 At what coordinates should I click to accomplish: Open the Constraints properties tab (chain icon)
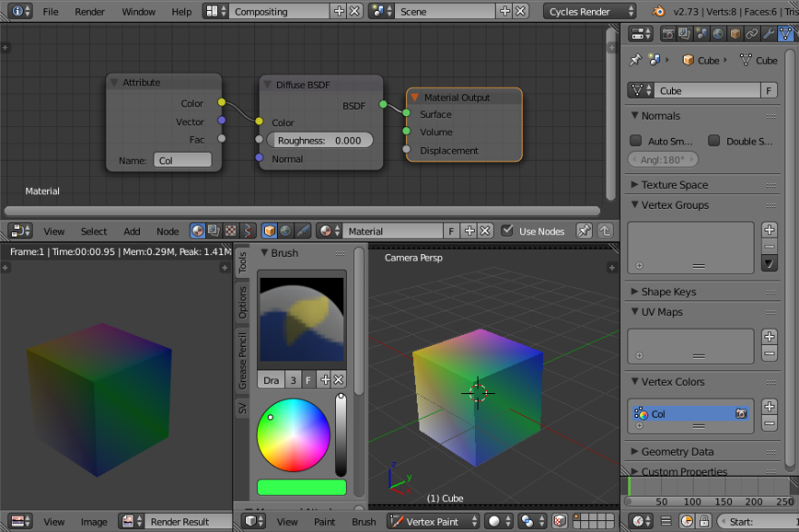752,34
